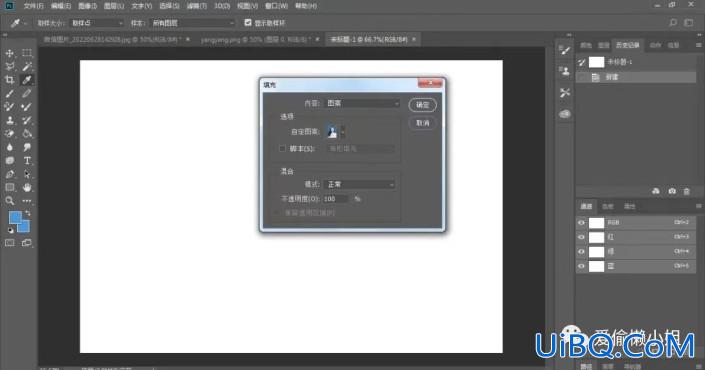Viewport: 705px width, 370px height.
Task: Select the Magic Wand tool
Action: 27,67
